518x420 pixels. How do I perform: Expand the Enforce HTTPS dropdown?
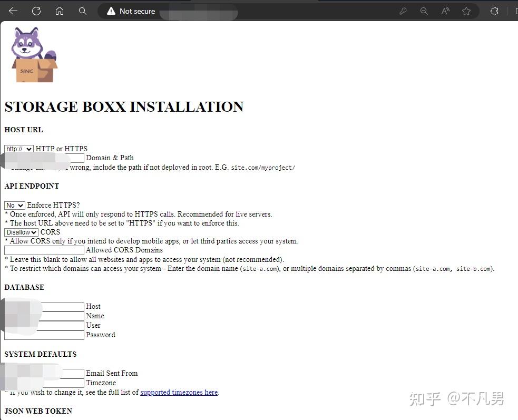[14, 205]
